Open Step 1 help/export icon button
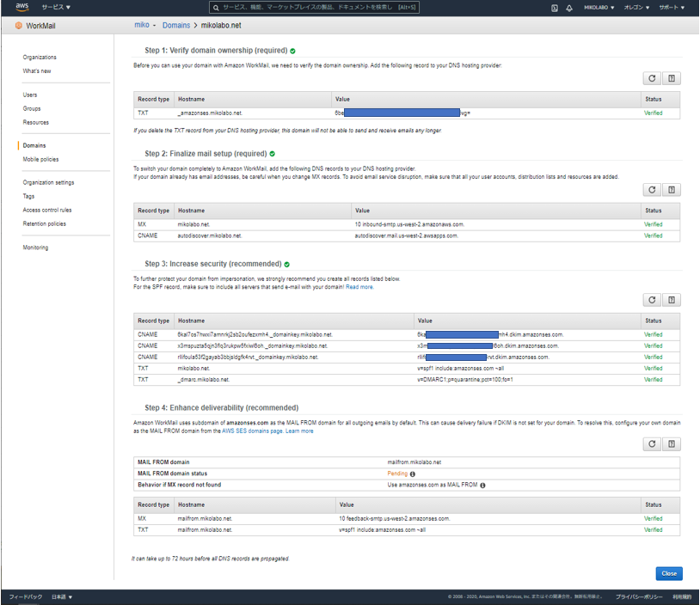Viewport: 700px width, 605px height. click(672, 78)
